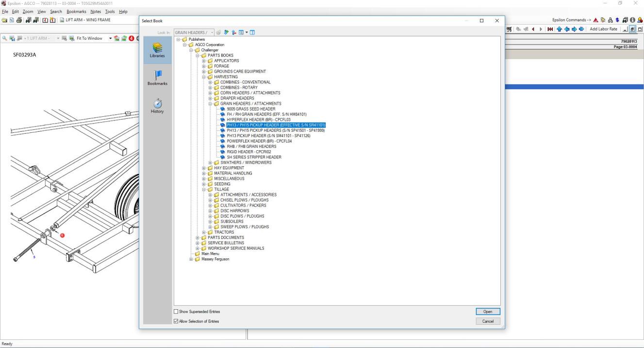Uncheck Allow Selection of Entries

[x=176, y=321]
